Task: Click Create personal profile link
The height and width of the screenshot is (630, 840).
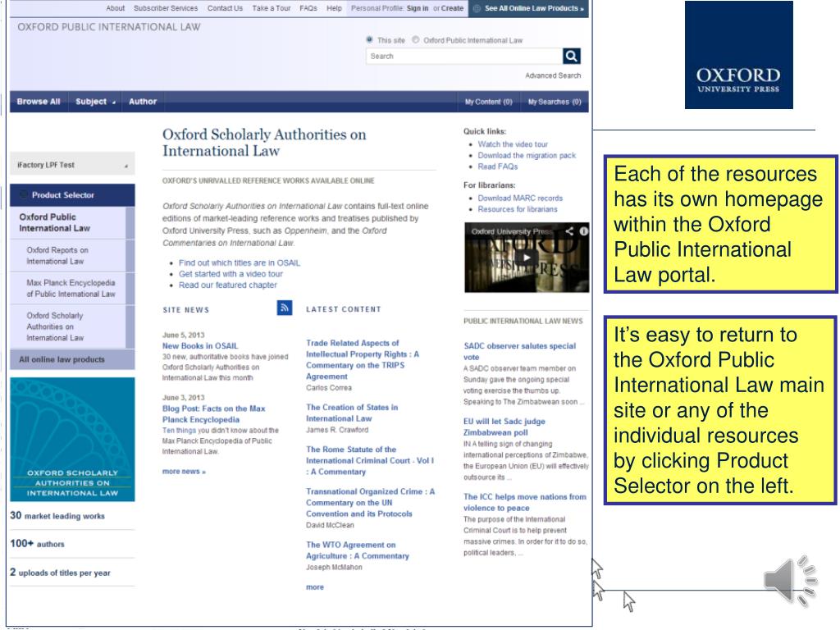Action: pyautogui.click(x=452, y=8)
